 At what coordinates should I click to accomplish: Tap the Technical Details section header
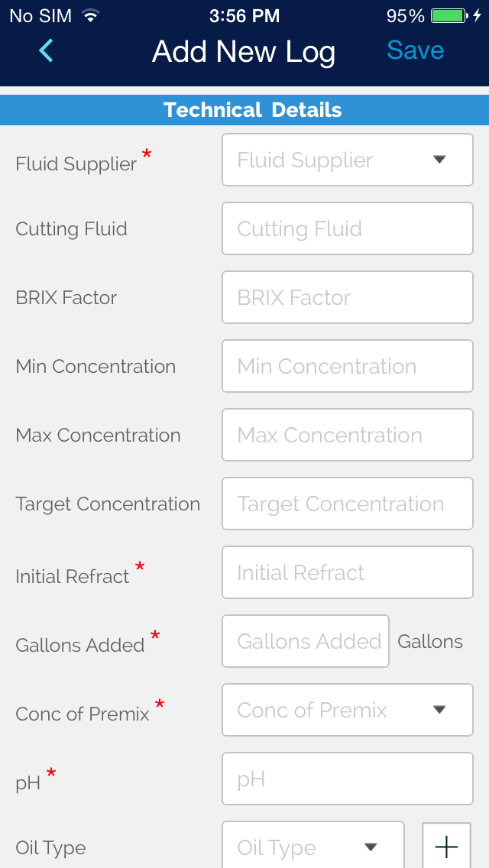[x=252, y=110]
